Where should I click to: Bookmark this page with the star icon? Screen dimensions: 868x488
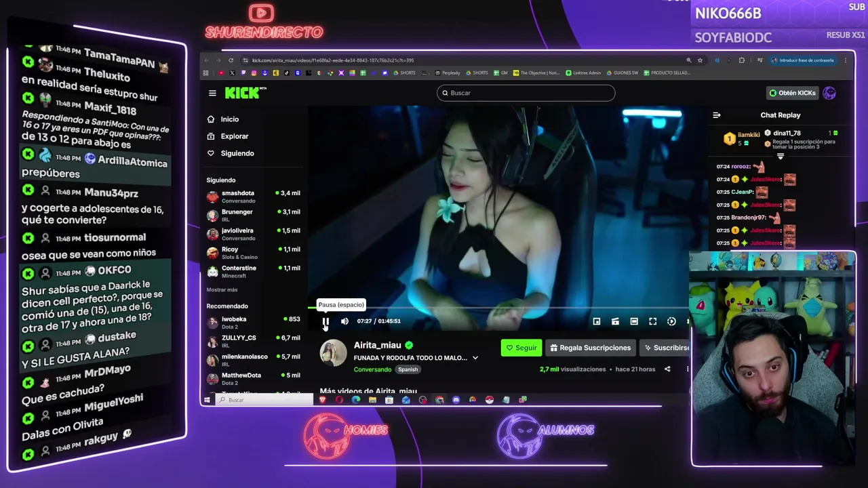[700, 60]
